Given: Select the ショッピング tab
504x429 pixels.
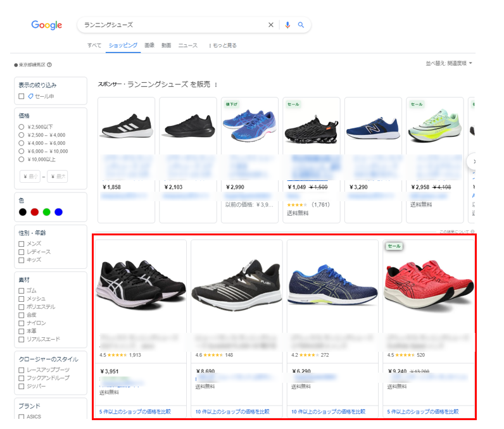Looking at the screenshot, I should 123,46.
